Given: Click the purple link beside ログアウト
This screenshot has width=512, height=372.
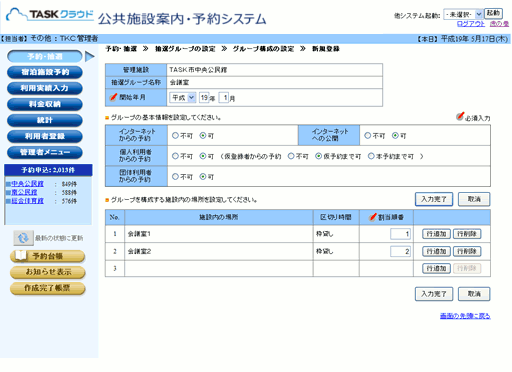Looking at the screenshot, I should coord(499,24).
